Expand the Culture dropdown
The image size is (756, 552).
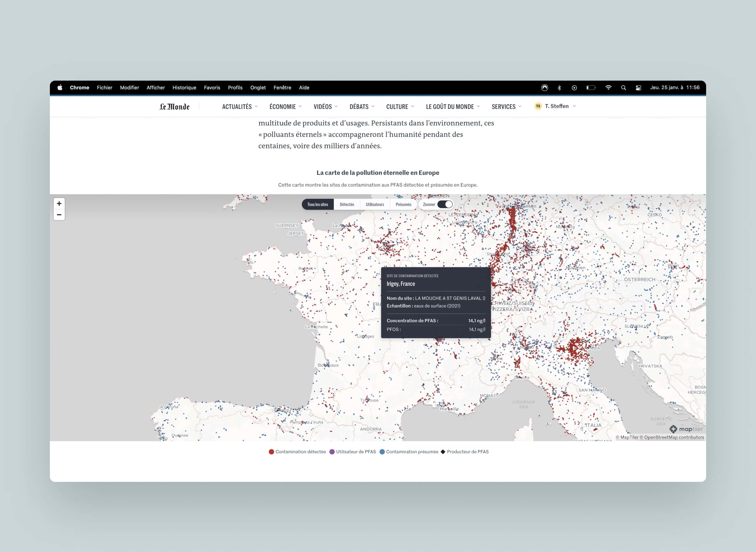(400, 107)
